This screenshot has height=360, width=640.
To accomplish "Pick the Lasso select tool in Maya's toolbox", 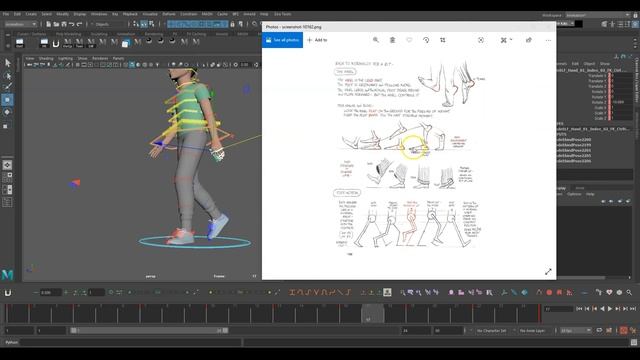I will tap(7, 76).
